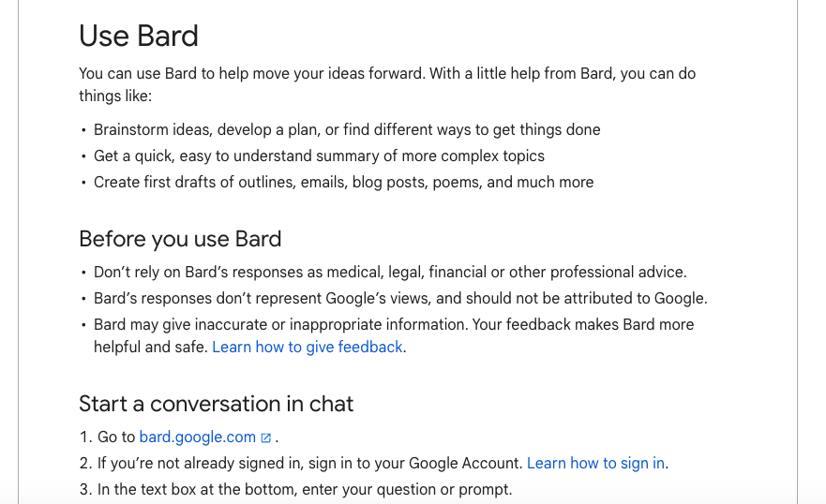The width and height of the screenshot is (826, 504).
Task: Click the "Brainstorm ideas, develop a plan" bullet
Action: [x=347, y=129]
